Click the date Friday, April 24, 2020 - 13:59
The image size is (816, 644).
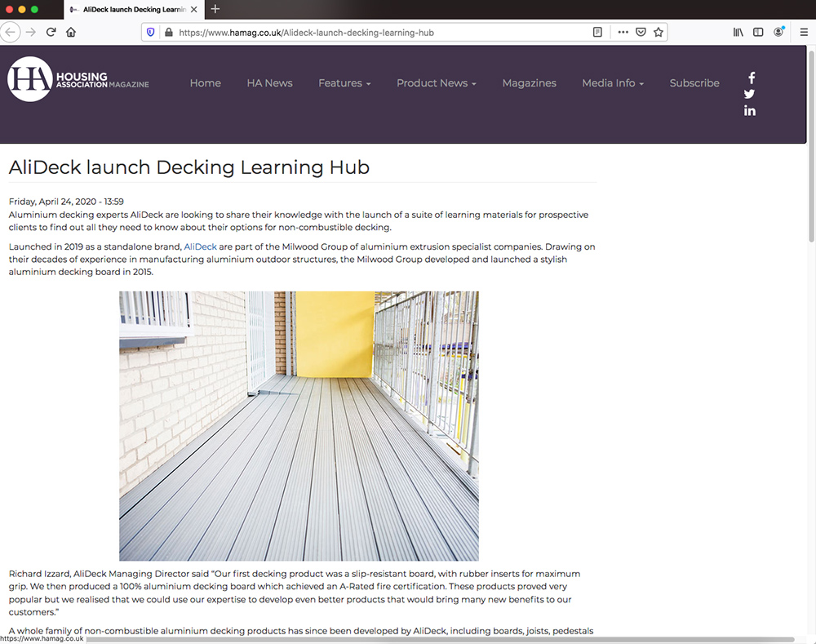[x=66, y=202]
